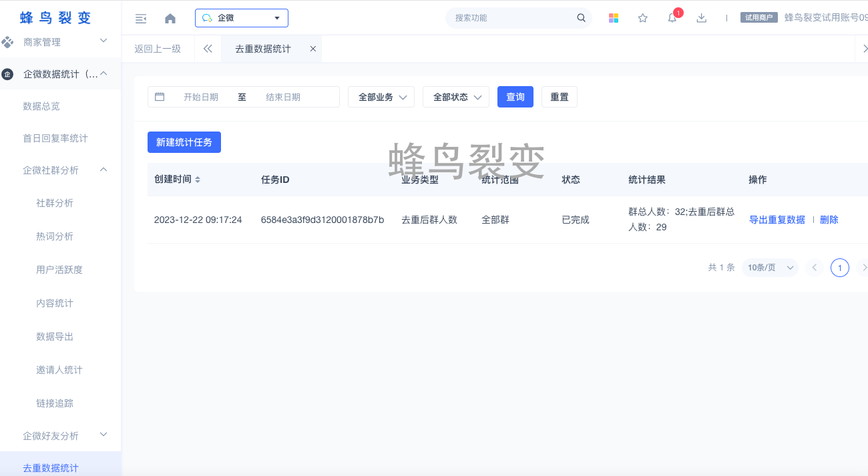868x476 pixels.
Task: Open the 企微 platform dropdown
Action: click(241, 18)
